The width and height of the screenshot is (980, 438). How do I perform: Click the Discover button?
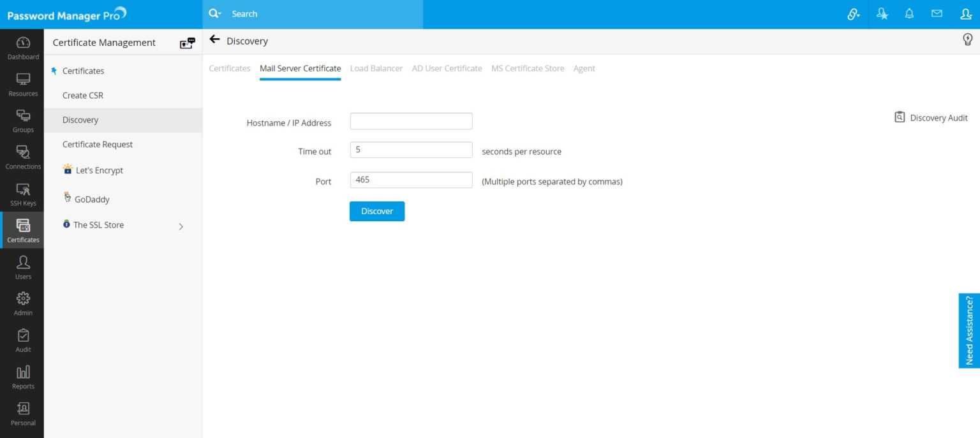click(x=376, y=211)
